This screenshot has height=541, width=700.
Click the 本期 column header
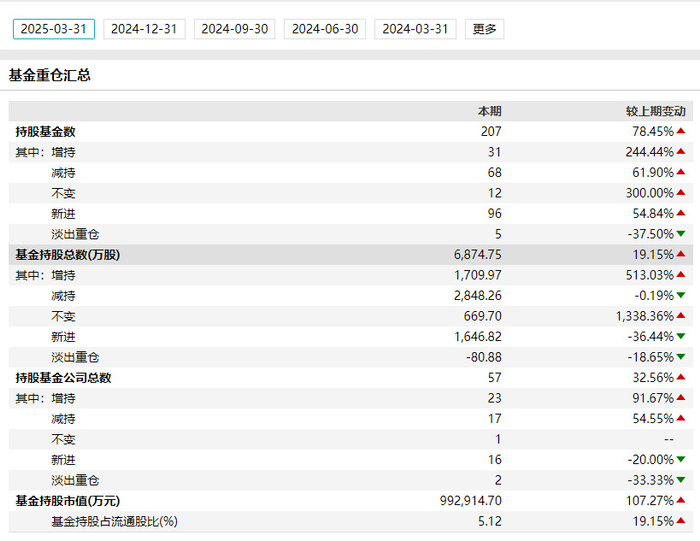click(489, 111)
